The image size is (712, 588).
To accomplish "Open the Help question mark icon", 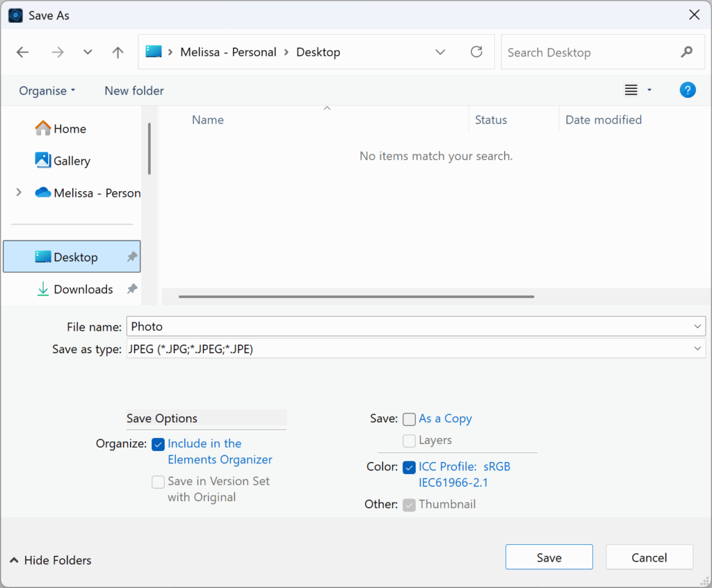I will pyautogui.click(x=687, y=90).
